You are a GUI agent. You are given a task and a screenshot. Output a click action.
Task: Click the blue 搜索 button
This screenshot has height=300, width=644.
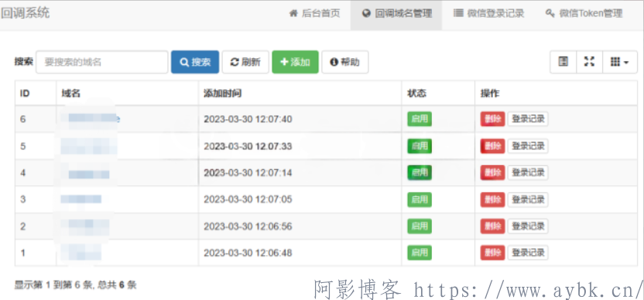click(x=195, y=62)
